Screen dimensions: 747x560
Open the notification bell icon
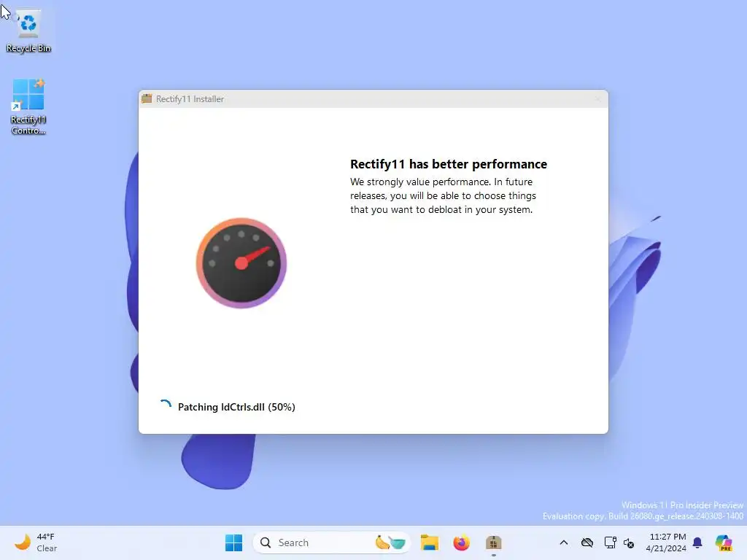697,542
